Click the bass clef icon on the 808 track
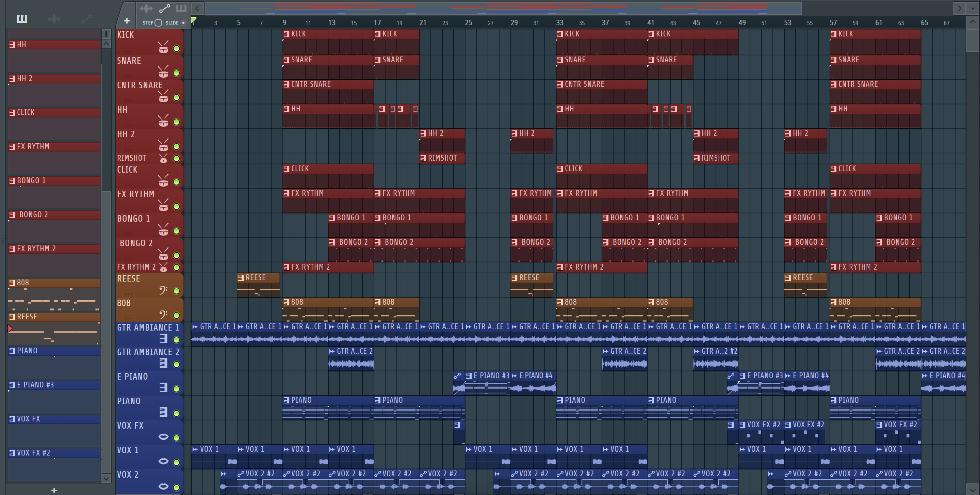Image resolution: width=980 pixels, height=495 pixels. pos(163,315)
